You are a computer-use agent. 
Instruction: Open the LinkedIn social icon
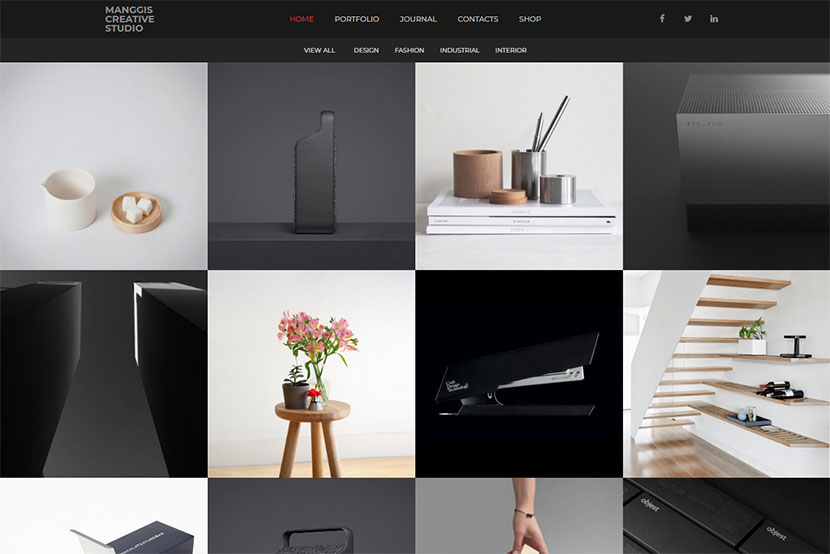click(714, 19)
